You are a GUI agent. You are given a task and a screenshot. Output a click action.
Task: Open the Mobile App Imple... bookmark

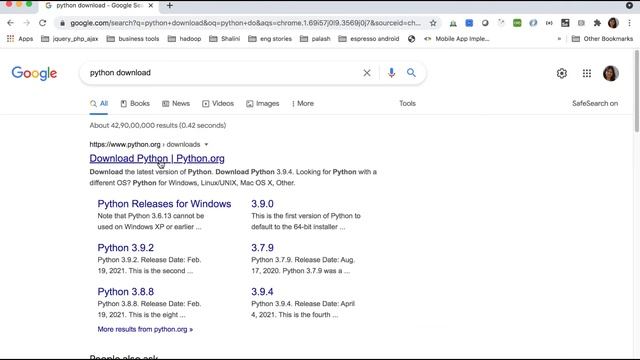pos(457,39)
